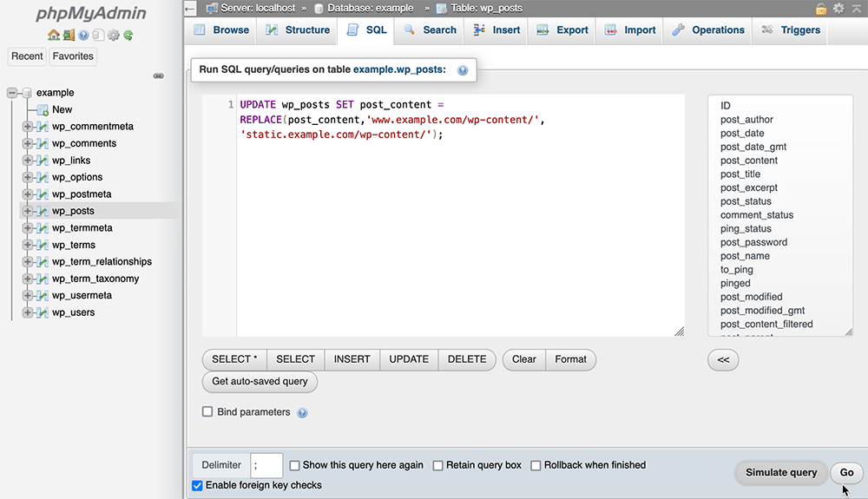The image size is (868, 499).
Task: Click the Home icon under phpMyAdmin logo
Action: [x=54, y=36]
